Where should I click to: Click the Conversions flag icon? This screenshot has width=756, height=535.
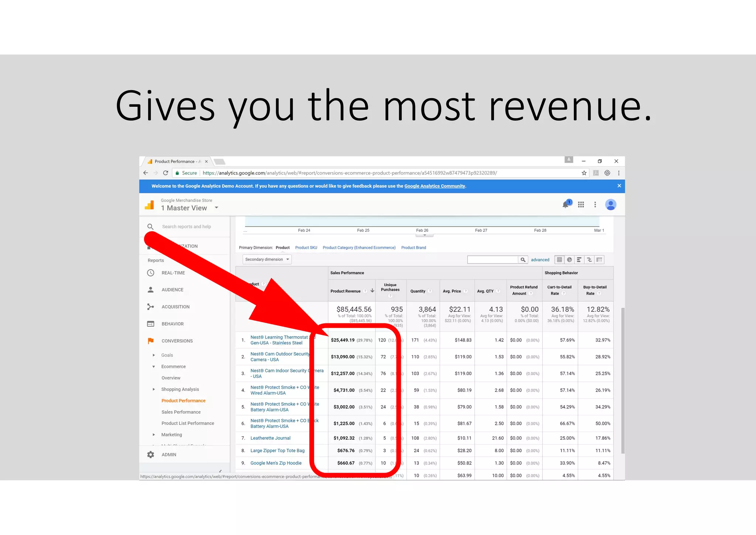coord(151,341)
